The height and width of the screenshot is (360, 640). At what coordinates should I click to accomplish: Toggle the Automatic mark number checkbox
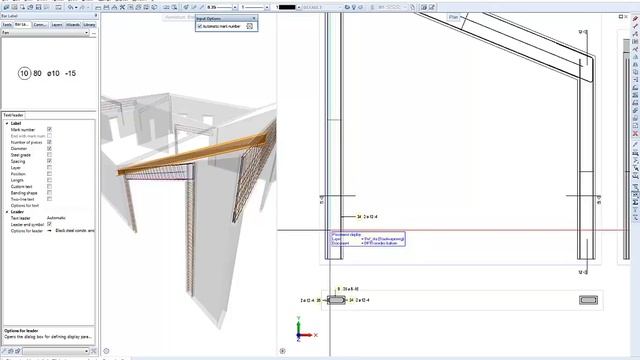point(200,26)
